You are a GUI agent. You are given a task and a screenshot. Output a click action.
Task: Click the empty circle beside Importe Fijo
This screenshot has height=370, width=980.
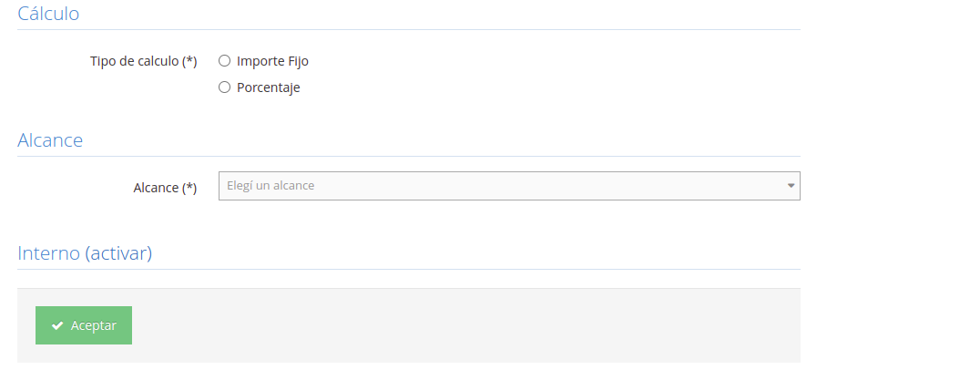[x=224, y=61]
